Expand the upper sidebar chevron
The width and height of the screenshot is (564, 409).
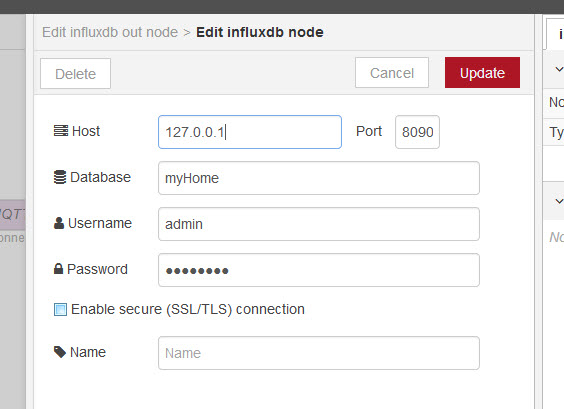(x=559, y=69)
